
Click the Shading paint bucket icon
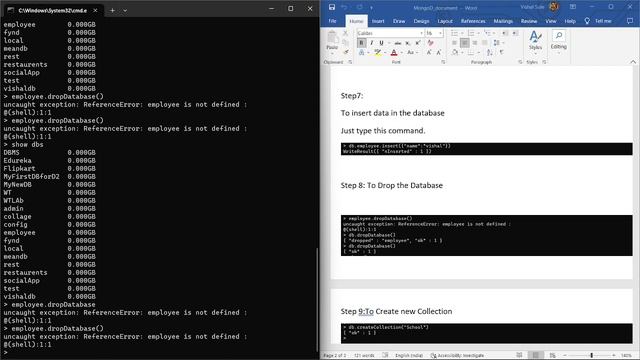point(455,53)
